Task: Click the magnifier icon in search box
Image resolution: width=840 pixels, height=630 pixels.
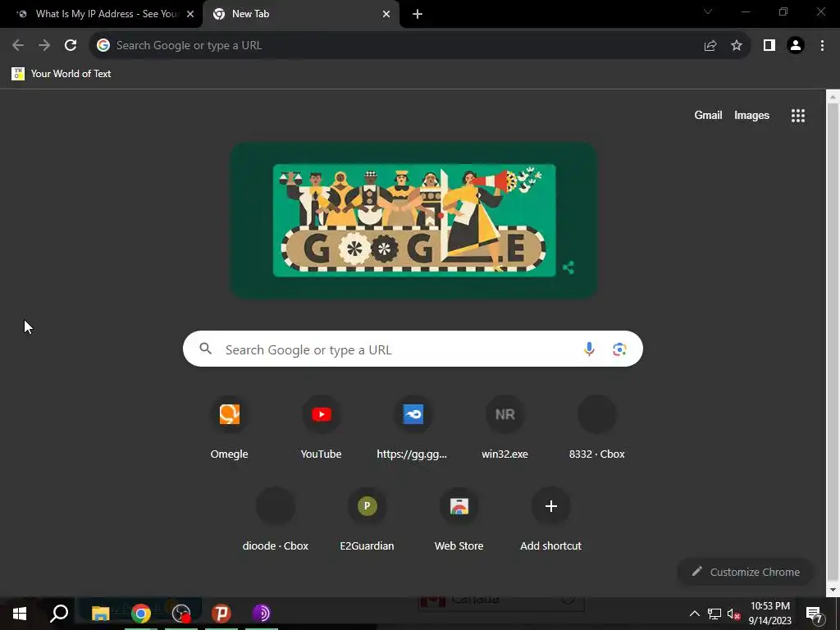Action: tap(205, 349)
